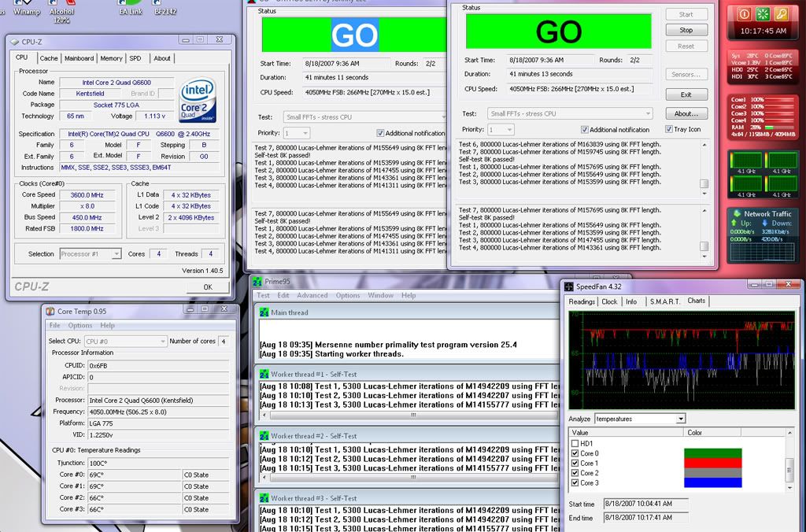Click the Reset button in OCCT
Viewport: 806px width, 532px height.
686,46
